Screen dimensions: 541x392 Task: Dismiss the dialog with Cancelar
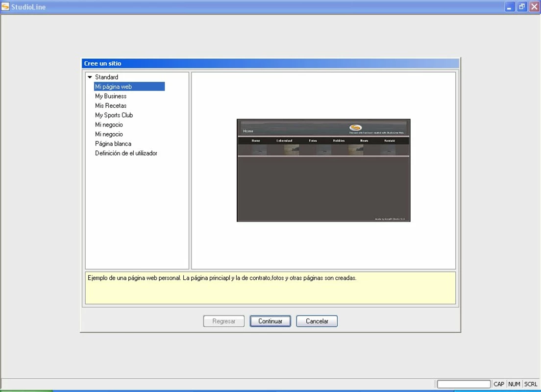[x=317, y=321]
